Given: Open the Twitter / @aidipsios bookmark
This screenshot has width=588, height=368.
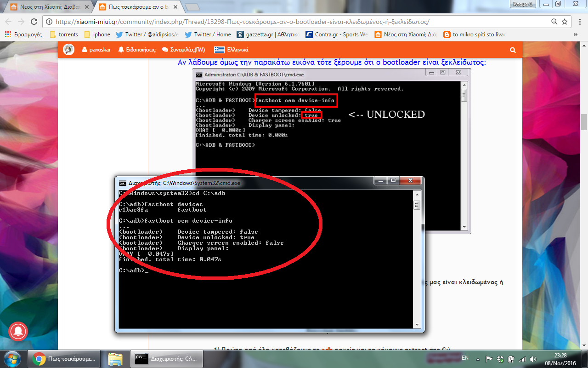Looking at the screenshot, I should 147,34.
